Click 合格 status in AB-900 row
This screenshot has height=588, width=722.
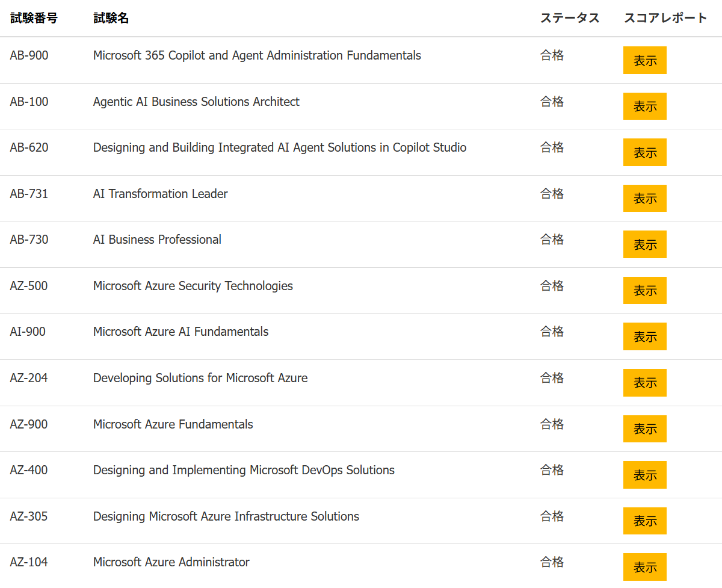tap(552, 55)
